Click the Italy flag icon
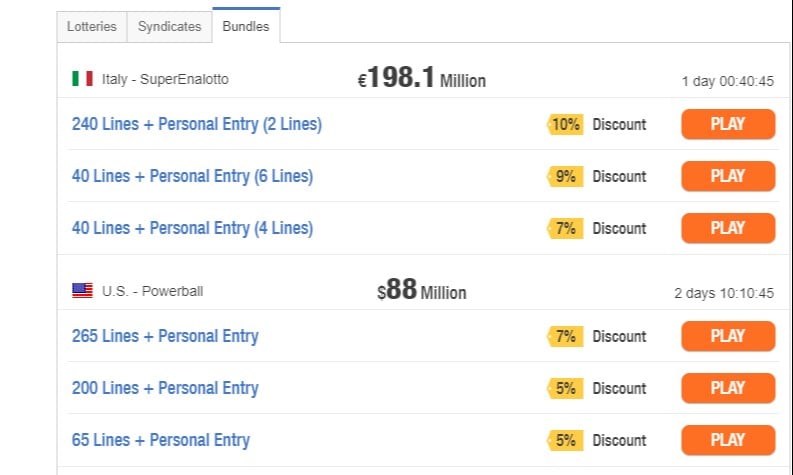Viewport: 793px width, 475px height. 82,79
